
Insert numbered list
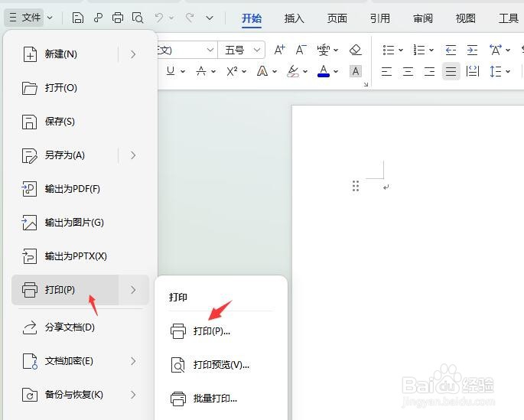click(x=419, y=50)
